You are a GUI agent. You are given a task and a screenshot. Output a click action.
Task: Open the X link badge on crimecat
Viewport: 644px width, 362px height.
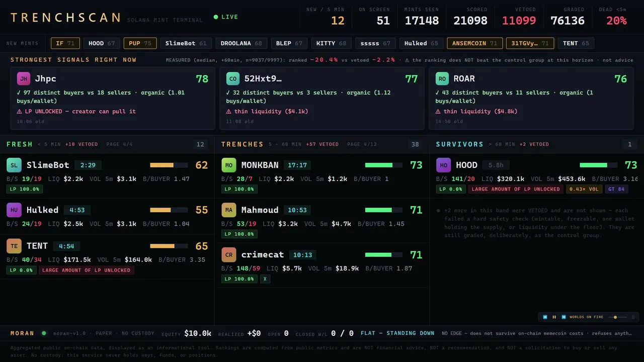[x=265, y=279]
